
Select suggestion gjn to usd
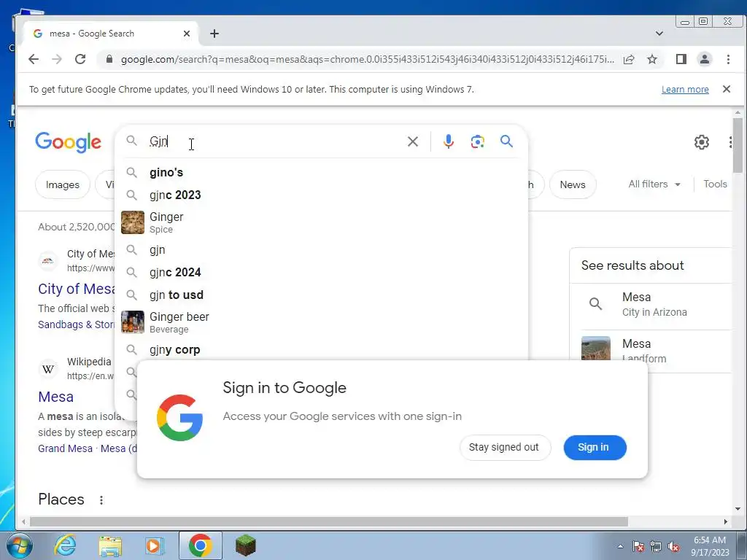point(322,295)
